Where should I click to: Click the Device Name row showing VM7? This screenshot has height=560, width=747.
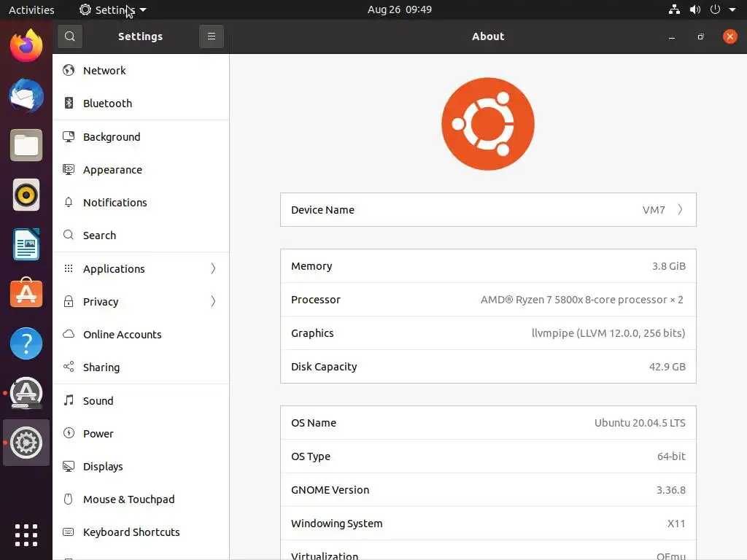pyautogui.click(x=488, y=209)
